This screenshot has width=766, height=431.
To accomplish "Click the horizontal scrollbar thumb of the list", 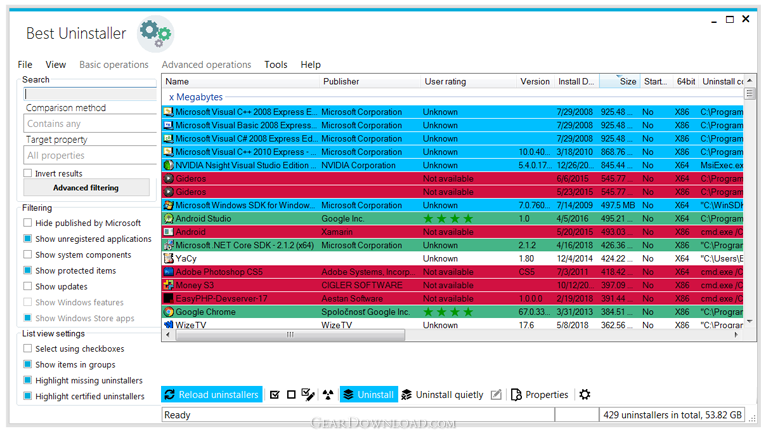I will pyautogui.click(x=290, y=335).
